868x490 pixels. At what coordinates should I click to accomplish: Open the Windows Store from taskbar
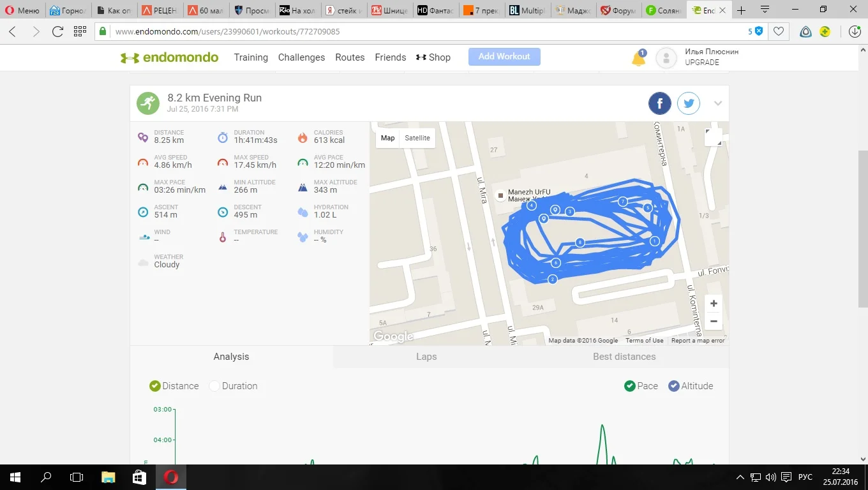[139, 477]
